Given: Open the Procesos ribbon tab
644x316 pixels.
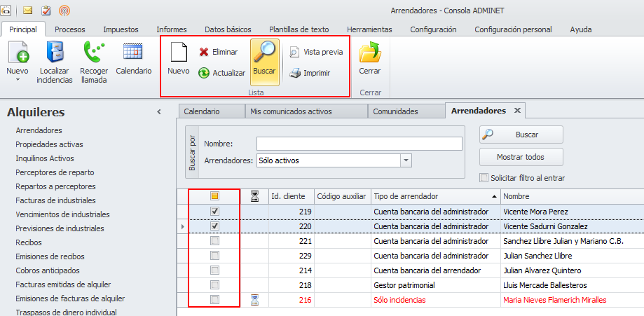Looking at the screenshot, I should [x=70, y=29].
